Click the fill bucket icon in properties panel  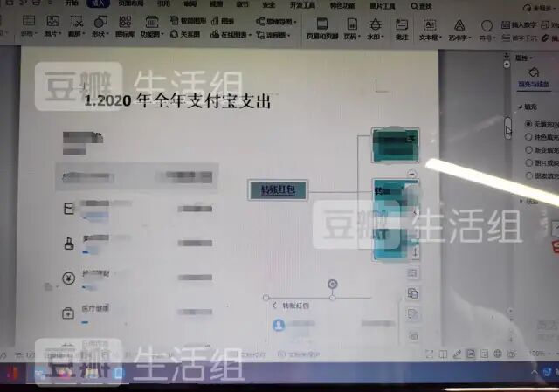[x=534, y=72]
